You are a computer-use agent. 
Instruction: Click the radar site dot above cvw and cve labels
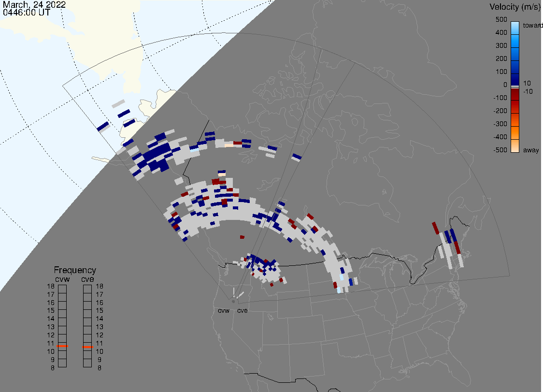point(233,302)
